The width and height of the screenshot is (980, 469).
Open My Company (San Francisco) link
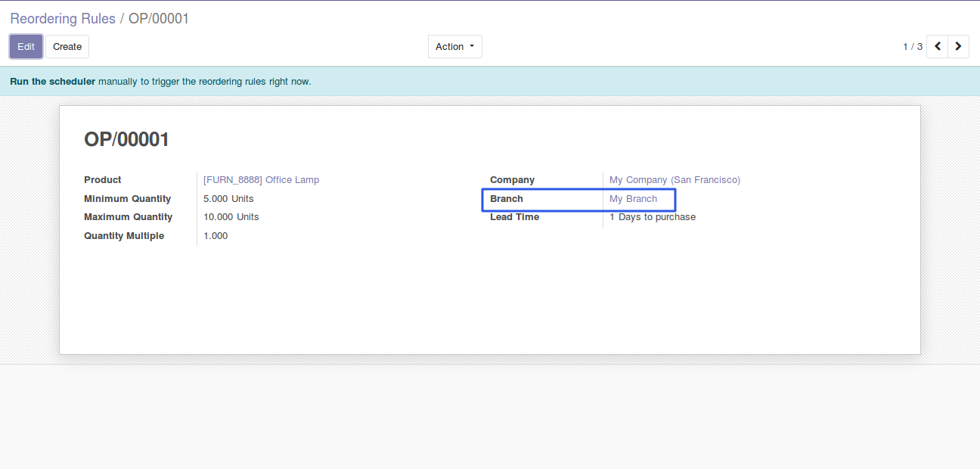pyautogui.click(x=675, y=180)
